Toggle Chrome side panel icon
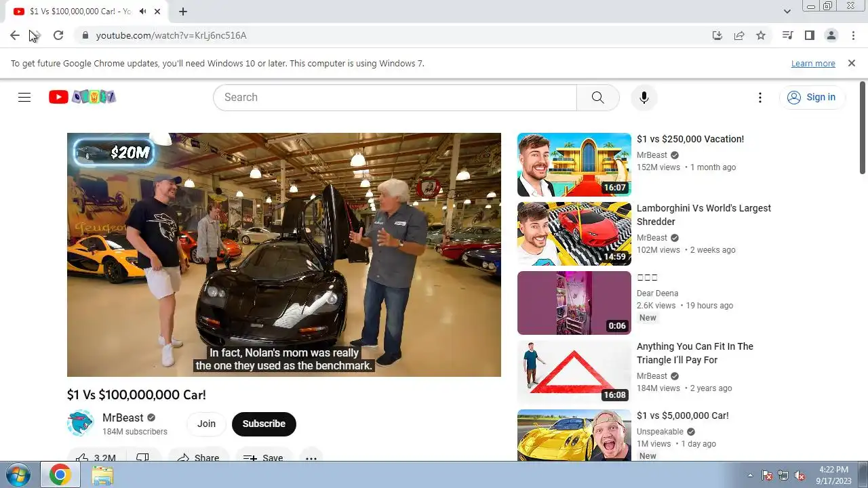 point(809,35)
